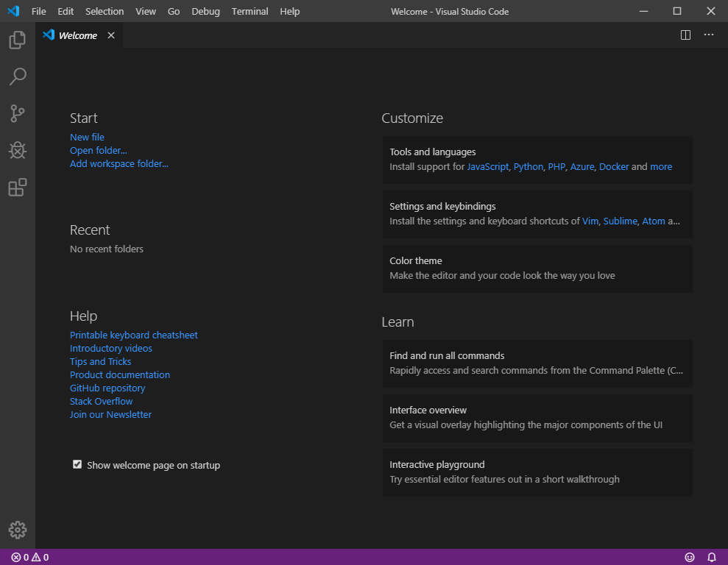Install Azure support link
The image size is (728, 565).
582,166
